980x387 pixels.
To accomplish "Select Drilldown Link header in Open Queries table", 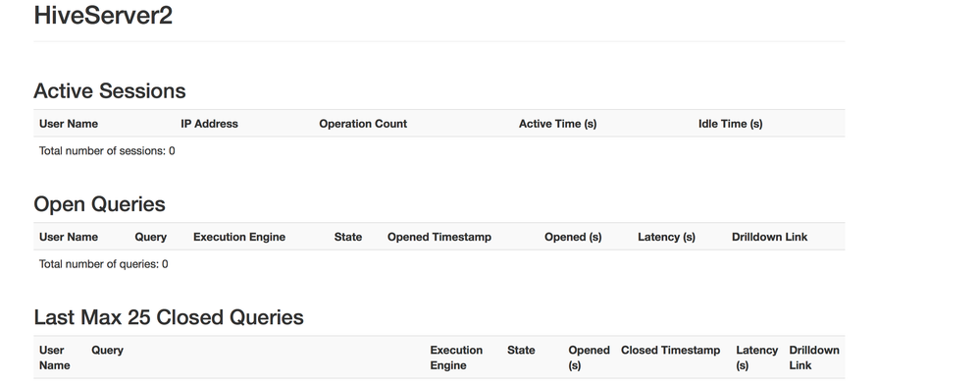I will (x=769, y=238).
